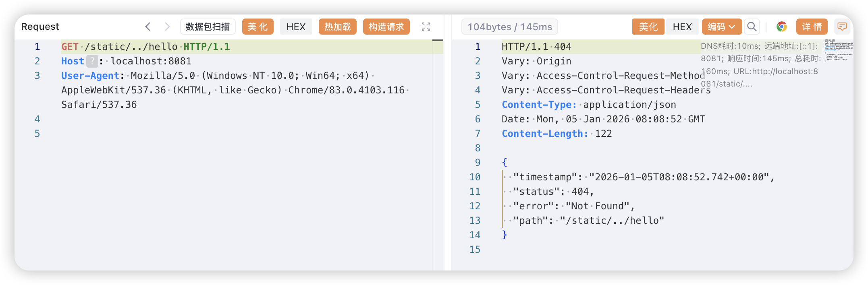This screenshot has width=868, height=285.
Task: Click the response minimap thumbnail
Action: (x=839, y=50)
